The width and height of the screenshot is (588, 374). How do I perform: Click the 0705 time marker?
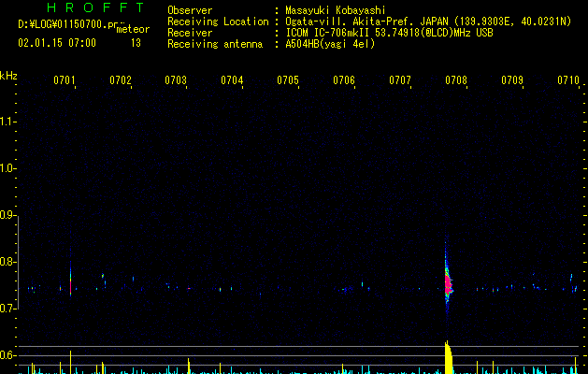(288, 79)
